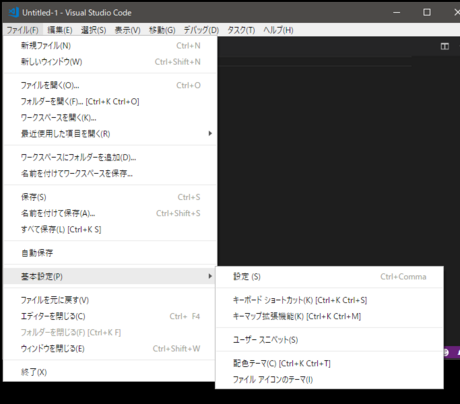This screenshot has height=404, width=460.
Task: Open the 表示(V) menu
Action: tap(128, 30)
